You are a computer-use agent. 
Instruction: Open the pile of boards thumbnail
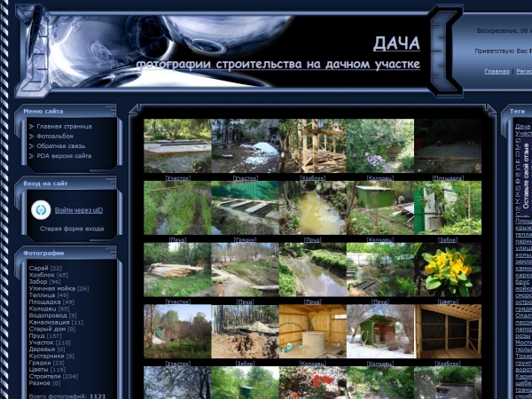coord(177,270)
